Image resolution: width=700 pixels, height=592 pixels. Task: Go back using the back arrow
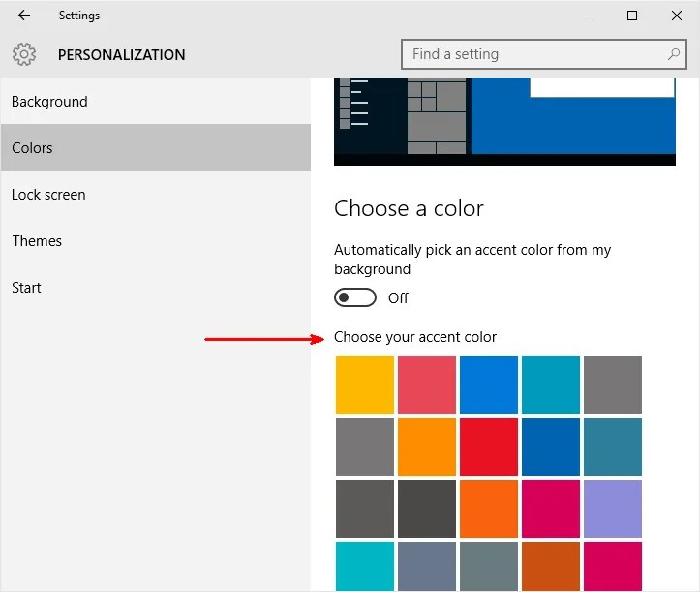point(23,16)
